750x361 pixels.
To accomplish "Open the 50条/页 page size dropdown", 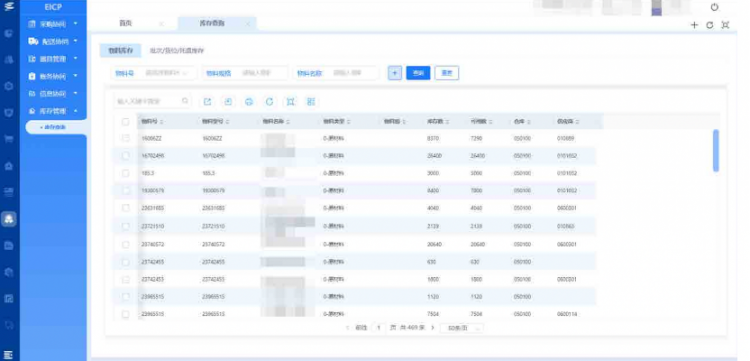I will [x=462, y=328].
